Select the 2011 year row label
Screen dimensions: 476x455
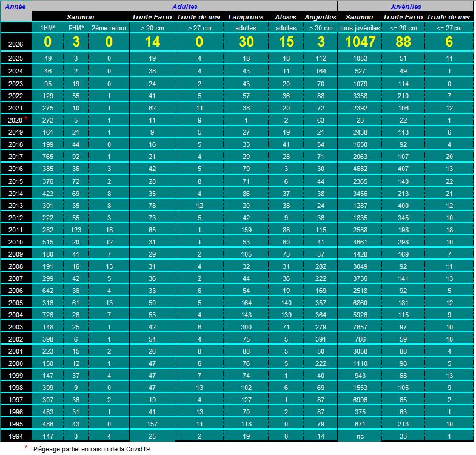pos(16,230)
